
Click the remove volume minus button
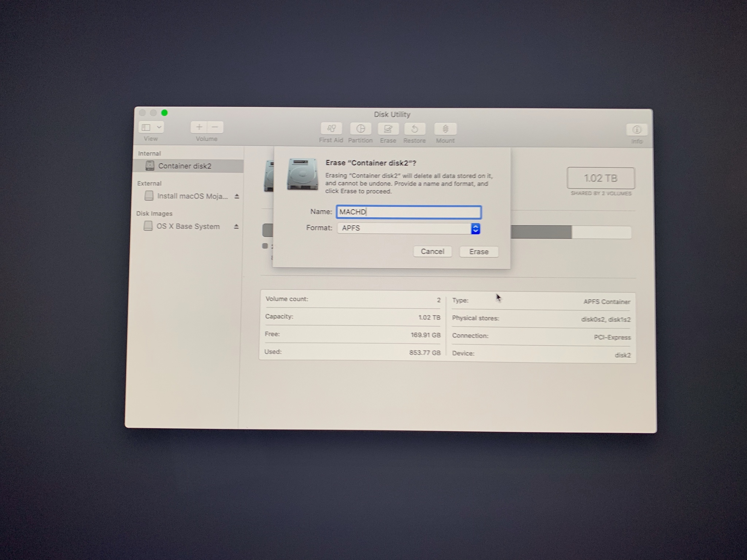215,127
